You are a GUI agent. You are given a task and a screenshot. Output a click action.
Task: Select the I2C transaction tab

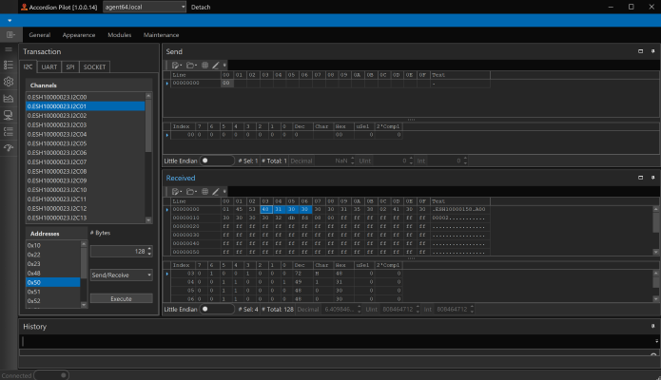pyautogui.click(x=28, y=67)
